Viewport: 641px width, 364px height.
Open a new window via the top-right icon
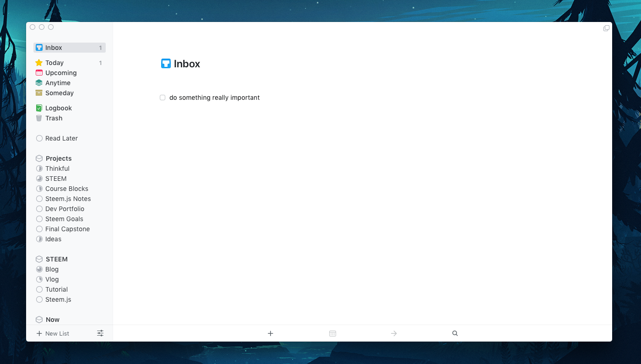[606, 28]
